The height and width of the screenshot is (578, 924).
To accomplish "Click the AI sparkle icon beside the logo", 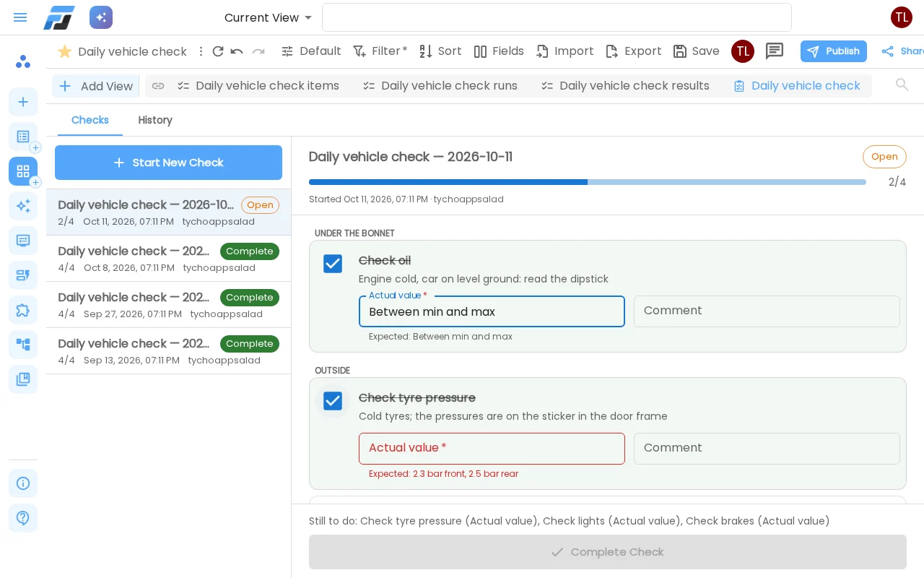I will tap(101, 17).
